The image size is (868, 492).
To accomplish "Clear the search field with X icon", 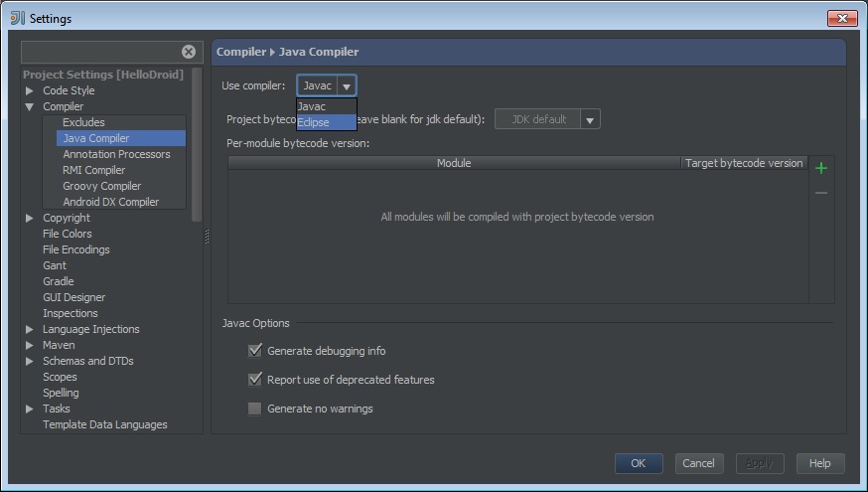I will (x=189, y=52).
